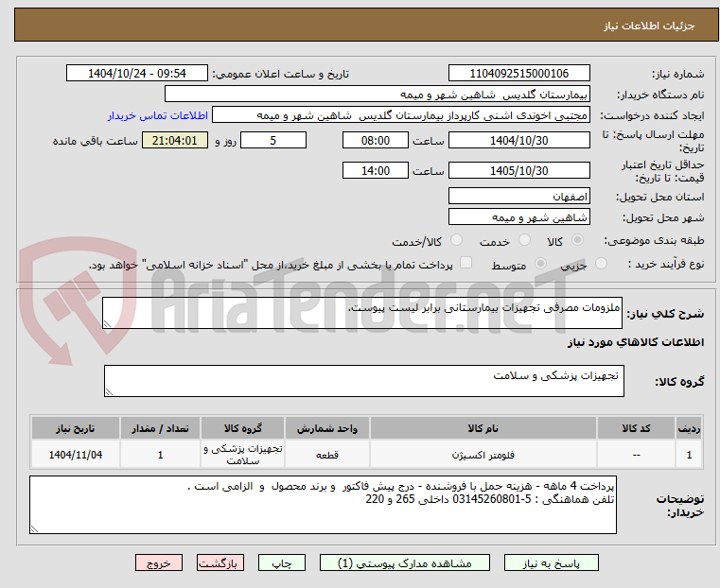This screenshot has width=720, height=588.
Task: Click the deadline time field 08:00
Action: [x=376, y=140]
